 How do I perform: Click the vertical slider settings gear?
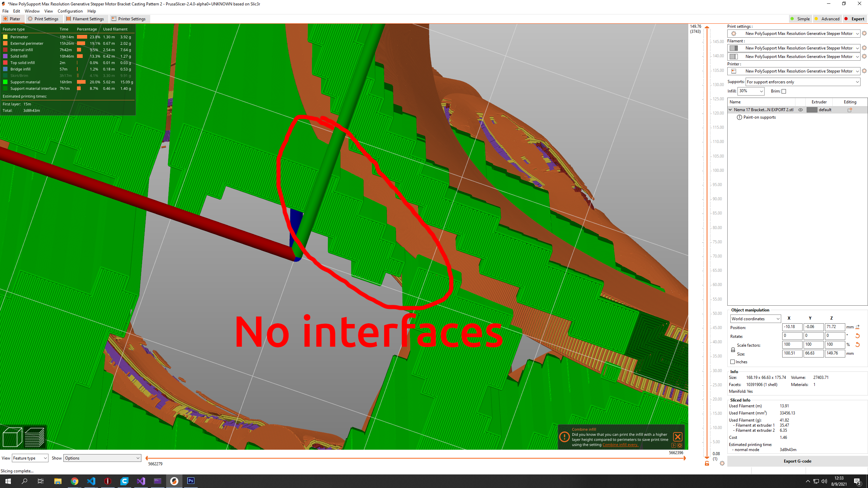[x=722, y=463]
